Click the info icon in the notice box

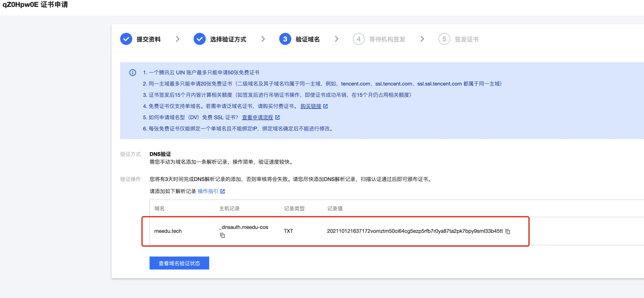click(132, 72)
